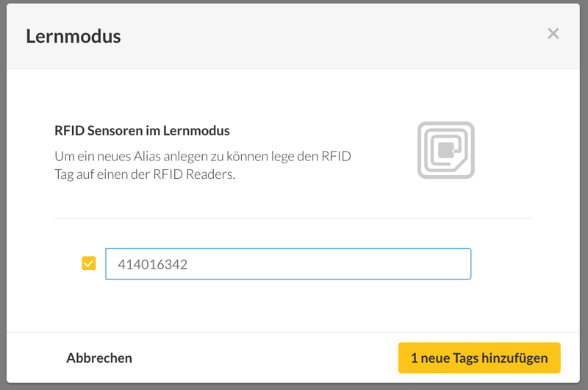Focus the tag alias text field
Image resolution: width=588 pixels, height=390 pixels.
pos(288,263)
